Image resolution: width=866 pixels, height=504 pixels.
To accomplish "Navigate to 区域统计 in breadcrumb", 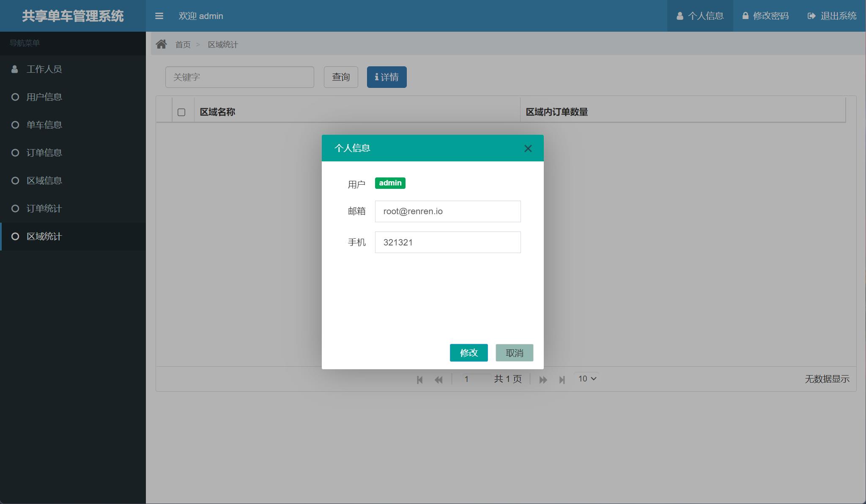I will tap(223, 44).
